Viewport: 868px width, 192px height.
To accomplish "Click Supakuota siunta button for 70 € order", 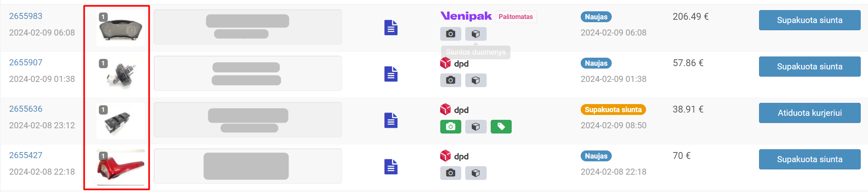I will point(809,159).
